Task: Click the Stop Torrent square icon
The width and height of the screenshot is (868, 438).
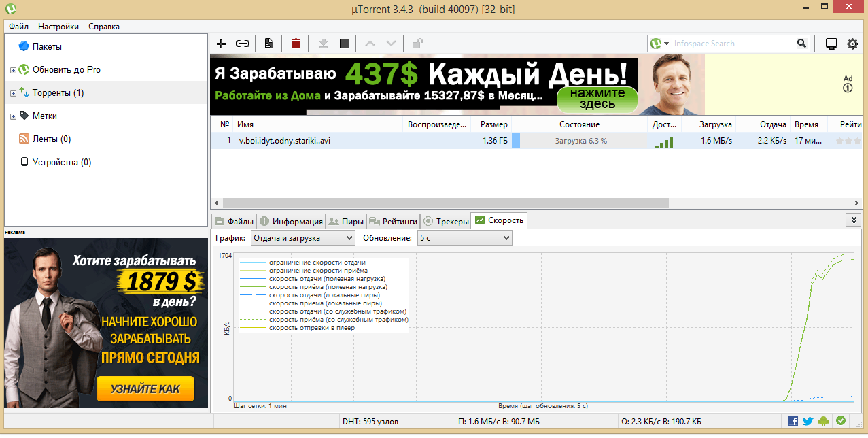Action: click(345, 44)
